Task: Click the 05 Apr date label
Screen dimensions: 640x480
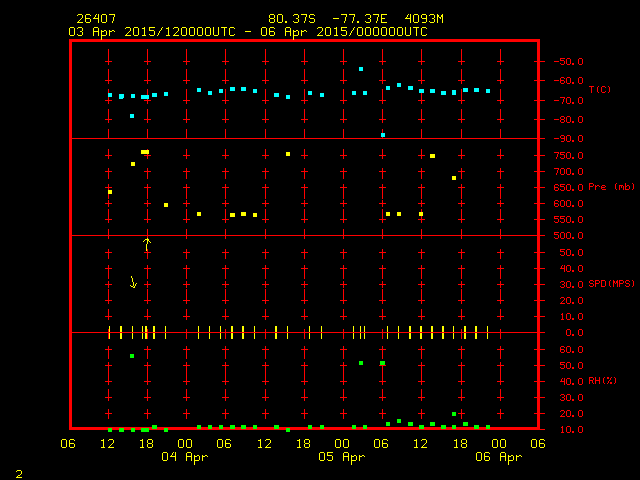Action: click(x=341, y=457)
